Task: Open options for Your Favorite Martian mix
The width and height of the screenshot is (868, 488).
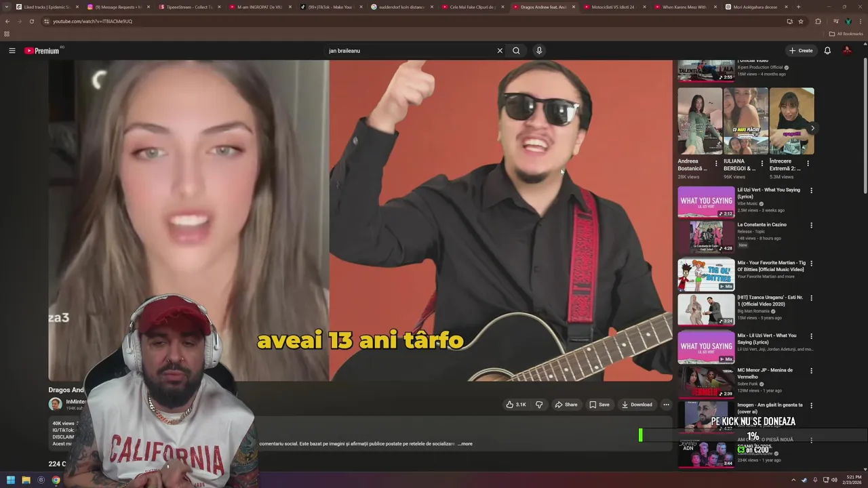Action: pos(811,263)
